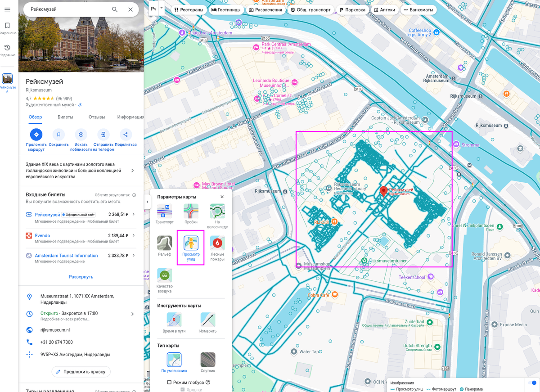
Task: Expand Рейксмузей ticket offer chevron
Action: (x=133, y=215)
